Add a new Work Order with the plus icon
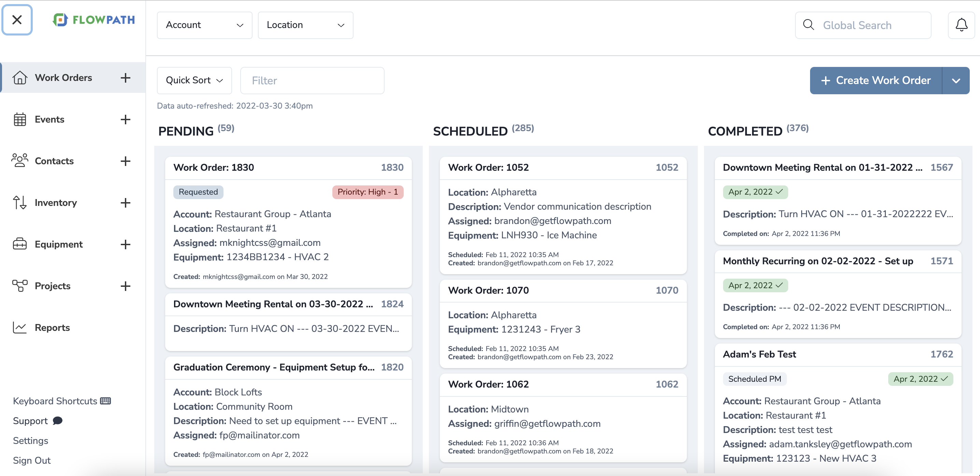This screenshot has height=476, width=980. point(126,78)
